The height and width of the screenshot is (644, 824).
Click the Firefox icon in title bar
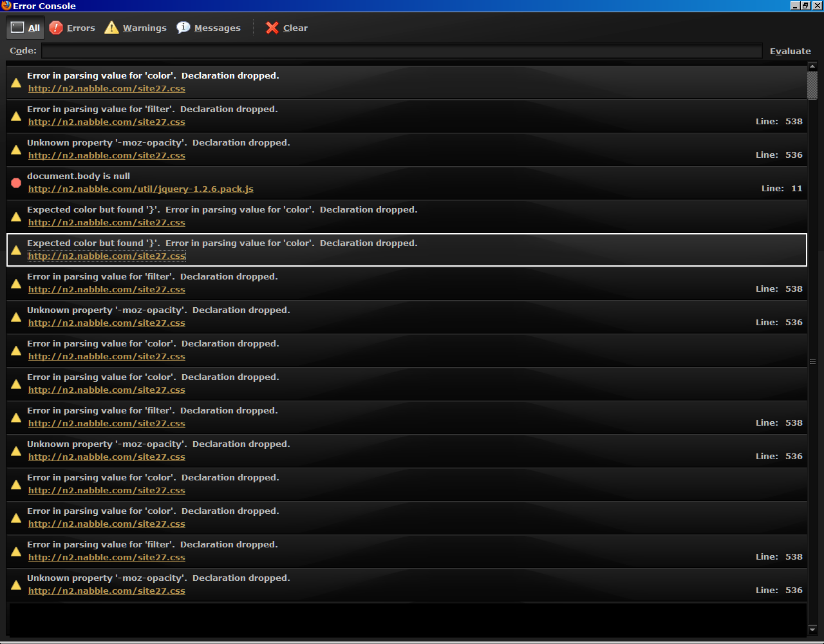6,6
